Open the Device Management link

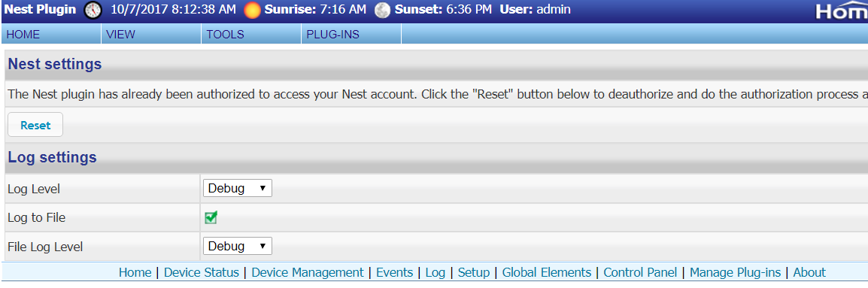point(307,272)
